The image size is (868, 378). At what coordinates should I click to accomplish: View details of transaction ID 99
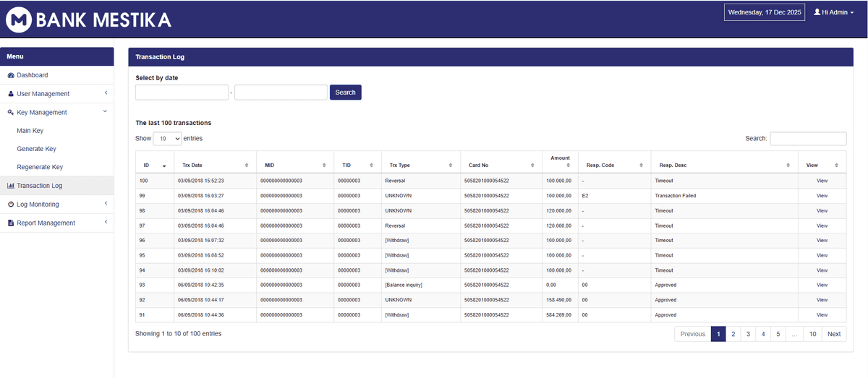click(822, 196)
